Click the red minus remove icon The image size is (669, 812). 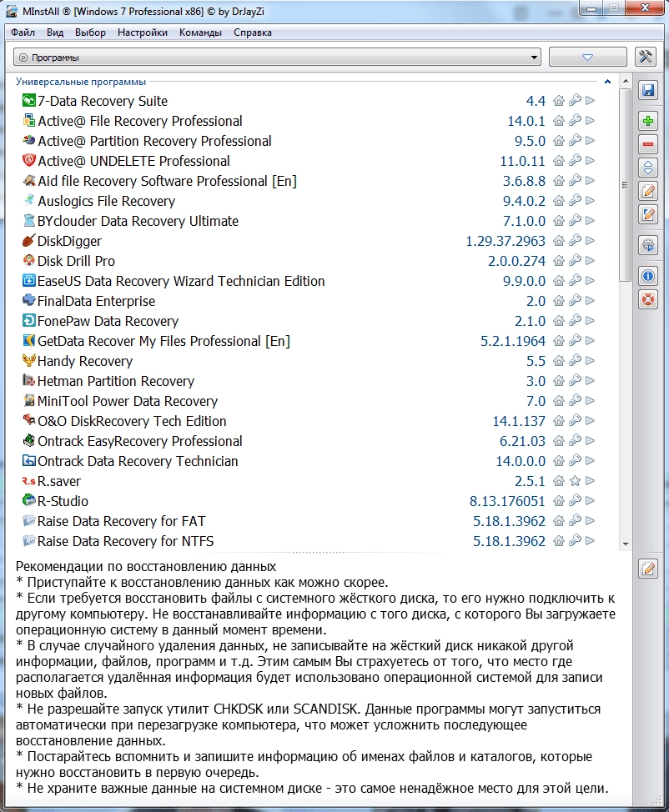(648, 144)
